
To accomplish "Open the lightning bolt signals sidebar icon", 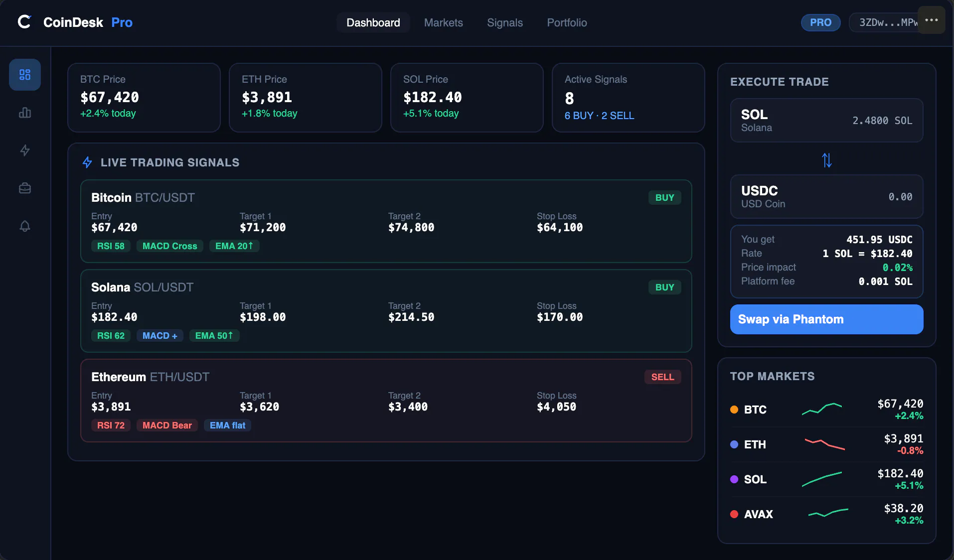I will click(x=25, y=150).
